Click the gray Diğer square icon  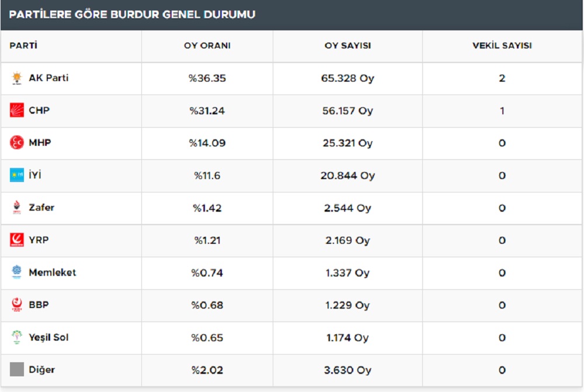17,369
